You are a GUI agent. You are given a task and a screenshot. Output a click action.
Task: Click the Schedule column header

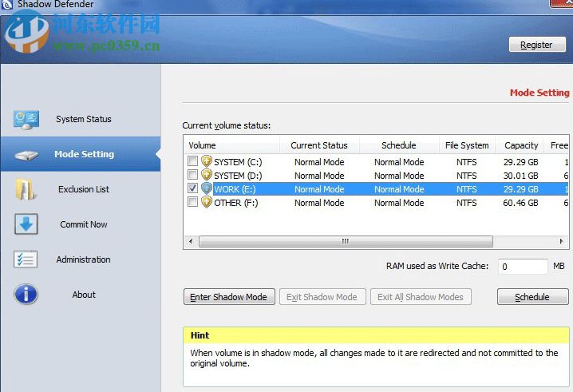coord(399,145)
